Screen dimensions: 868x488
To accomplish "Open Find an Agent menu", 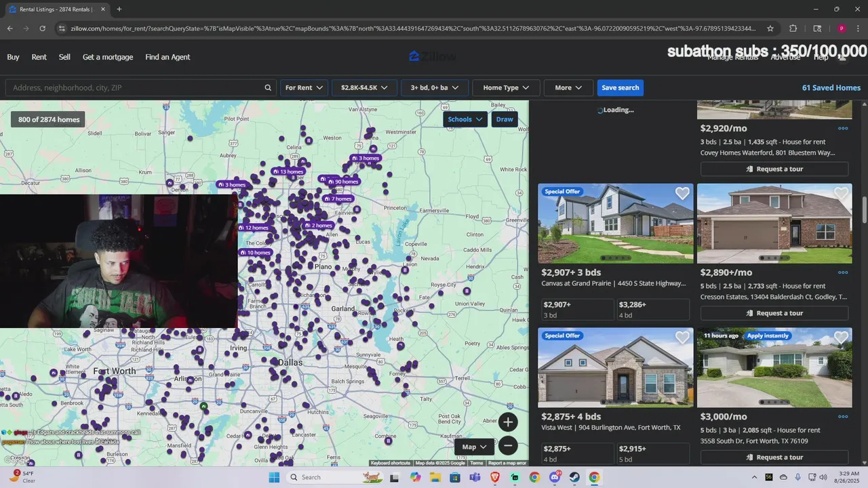I will tap(167, 57).
